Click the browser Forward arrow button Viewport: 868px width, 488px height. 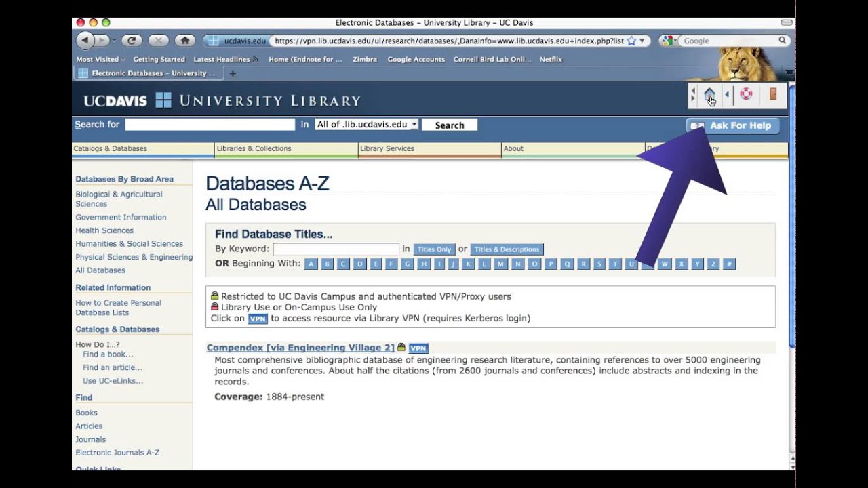tap(102, 41)
